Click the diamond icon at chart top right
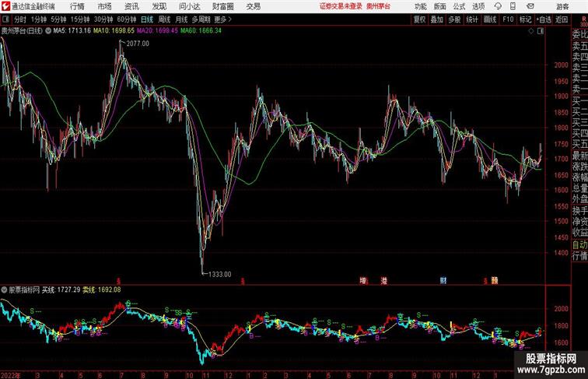588x379 pixels. click(531, 32)
